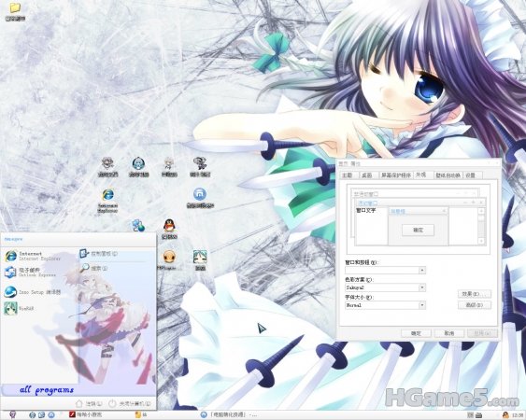
Task: Switch to the 设置 tab
Action: click(x=471, y=175)
